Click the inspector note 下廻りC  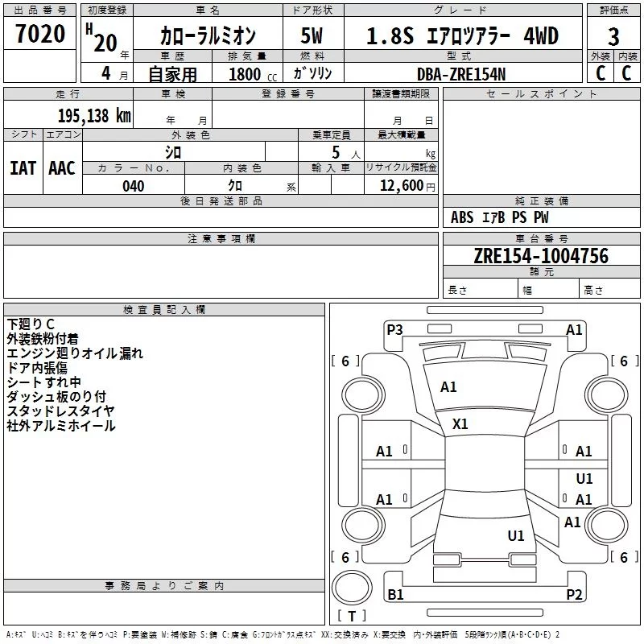tap(31, 324)
